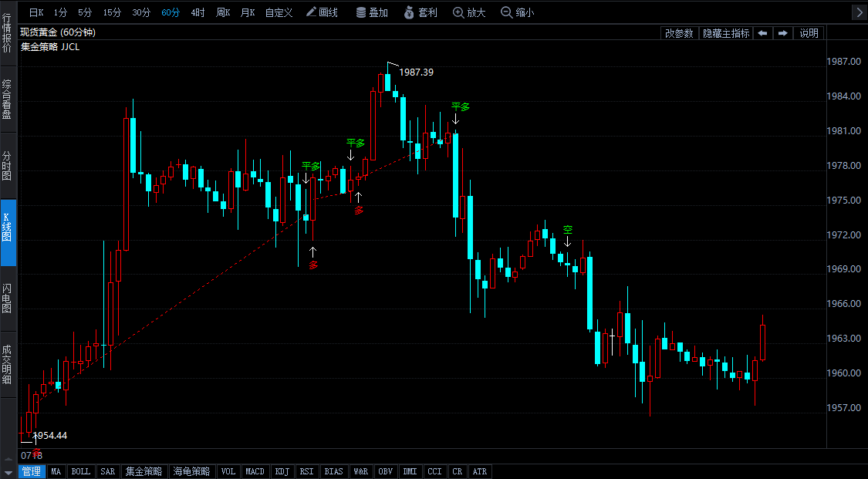
Task: Click 隐藏主指标 to hide indicator
Action: [726, 33]
